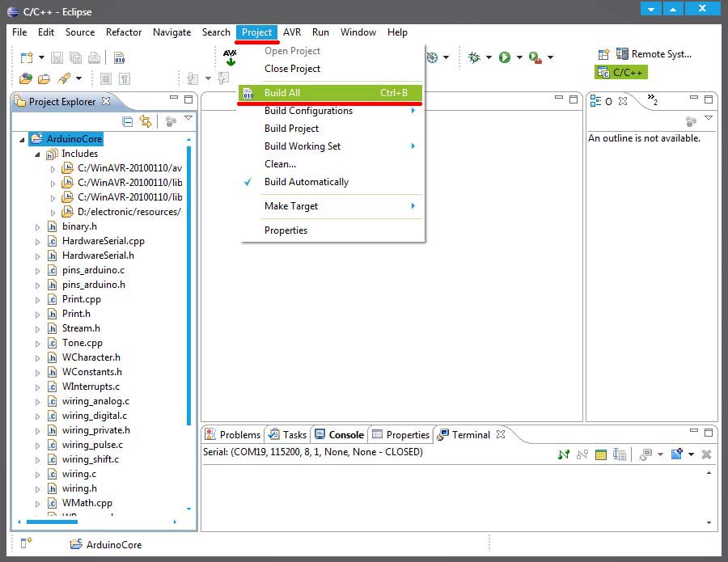
Task: Collapse the ArduinoCore project node
Action: pyautogui.click(x=22, y=139)
